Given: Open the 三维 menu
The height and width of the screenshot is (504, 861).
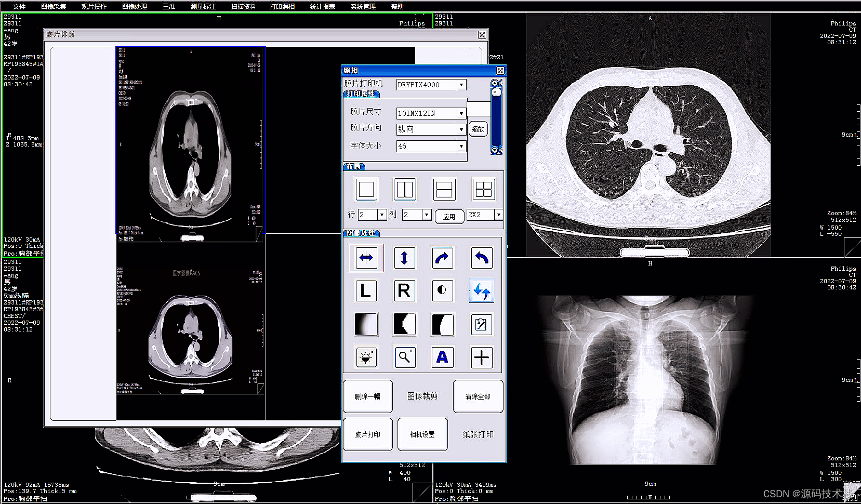Looking at the screenshot, I should [169, 6].
